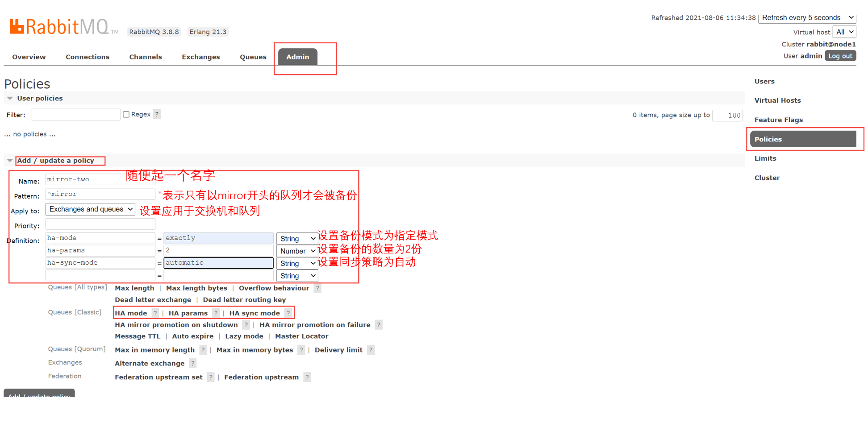Screen dimensions: 868x427
Task: Submit the Add / update policy button
Action: point(39,394)
